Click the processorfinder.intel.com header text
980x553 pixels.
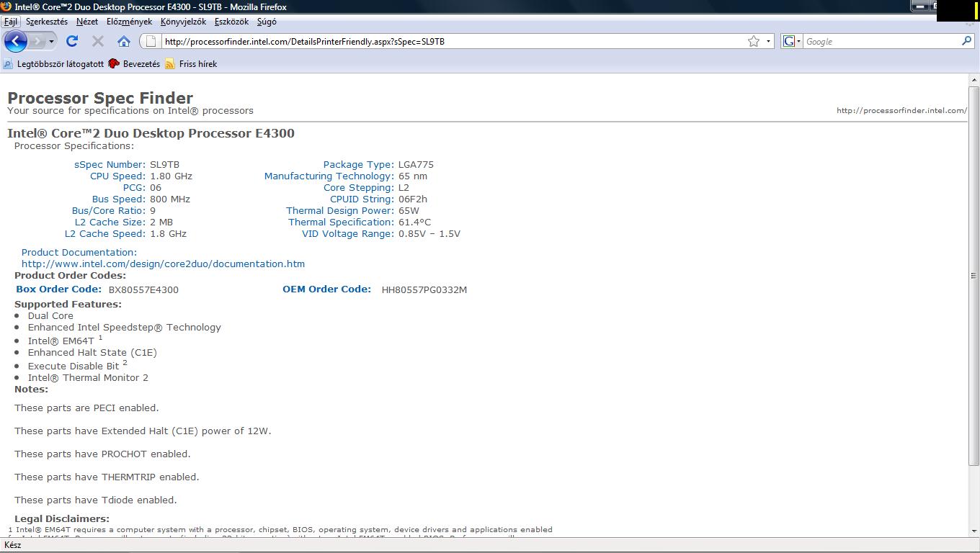tap(901, 110)
